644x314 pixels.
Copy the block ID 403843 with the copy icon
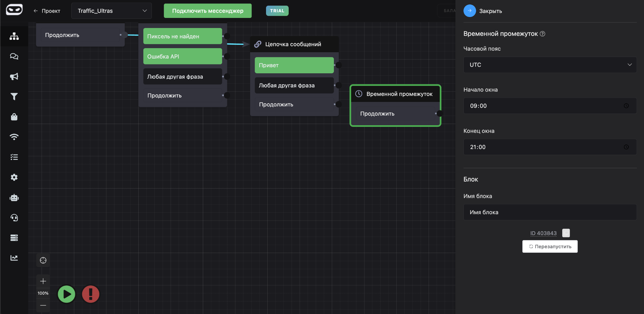566,233
